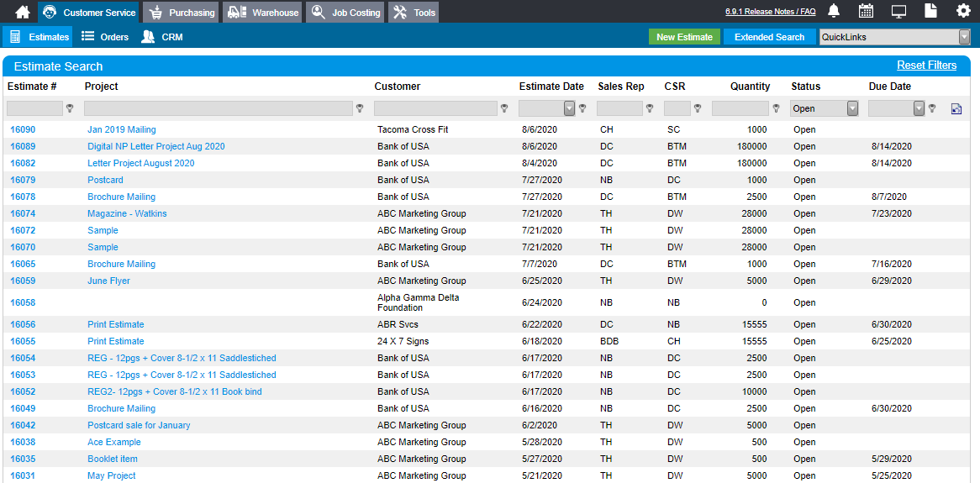Select the 24 X 7 Signs customer cell
Image resolution: width=980 pixels, height=483 pixels.
(x=403, y=341)
